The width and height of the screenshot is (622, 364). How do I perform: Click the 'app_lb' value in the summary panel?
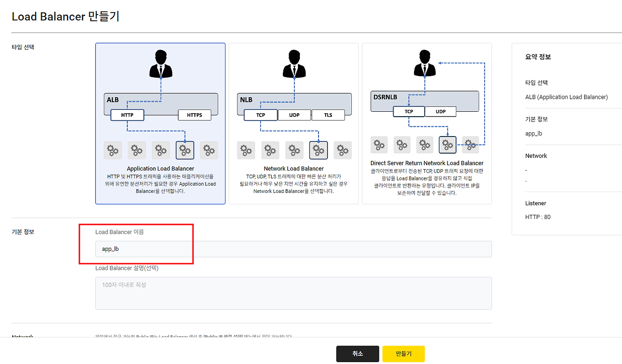tap(534, 134)
